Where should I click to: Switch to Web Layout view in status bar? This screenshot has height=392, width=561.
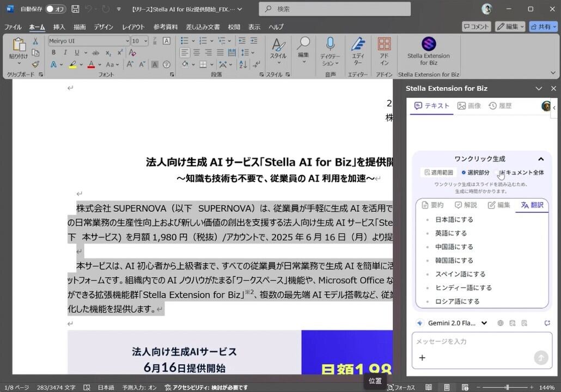point(465,387)
